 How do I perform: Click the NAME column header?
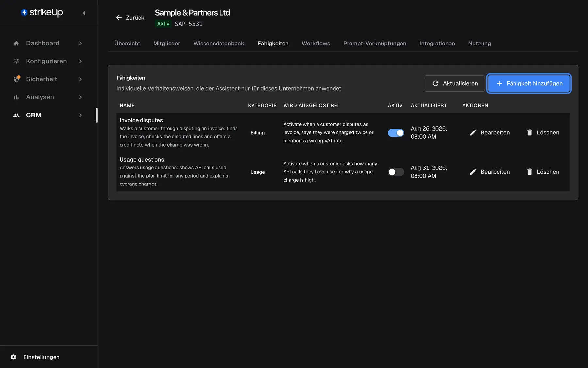coord(127,105)
